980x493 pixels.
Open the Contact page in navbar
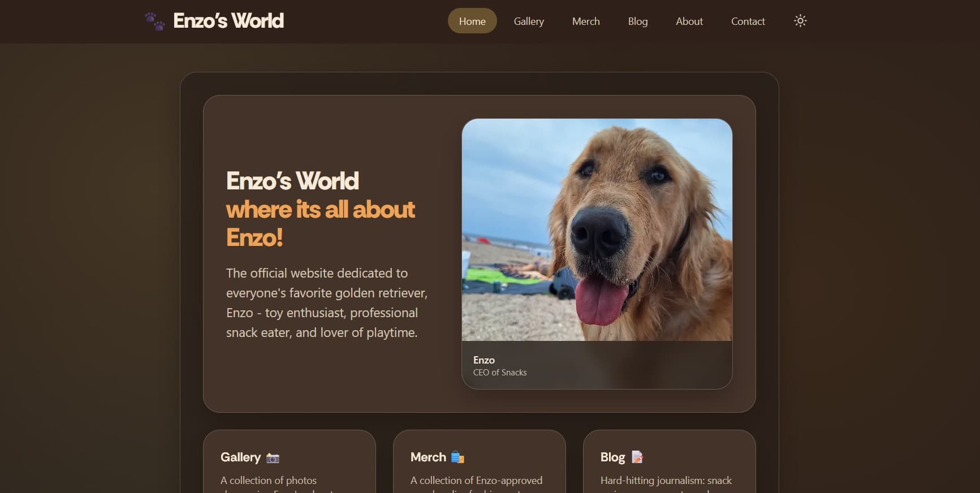pyautogui.click(x=748, y=21)
